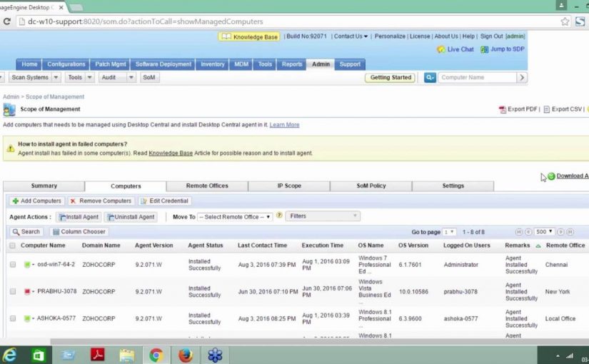
Task: Open the Patch Mgmt tab
Action: [x=111, y=64]
